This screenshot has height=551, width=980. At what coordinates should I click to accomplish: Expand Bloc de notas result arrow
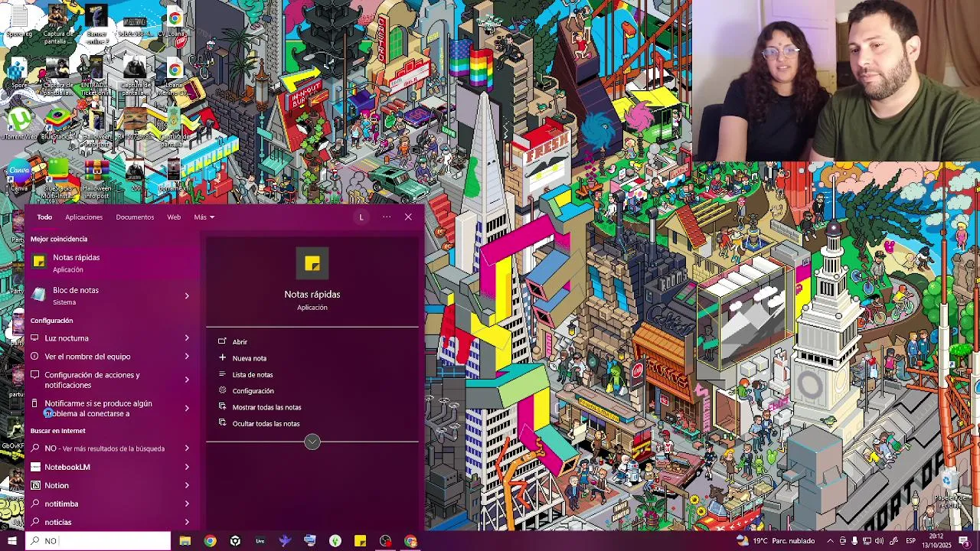187,295
